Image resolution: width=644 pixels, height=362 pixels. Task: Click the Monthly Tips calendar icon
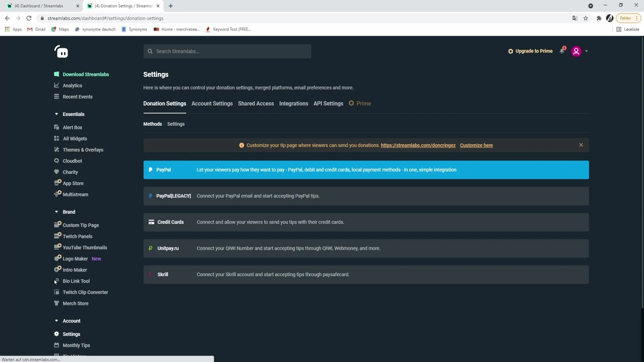pos(56,345)
